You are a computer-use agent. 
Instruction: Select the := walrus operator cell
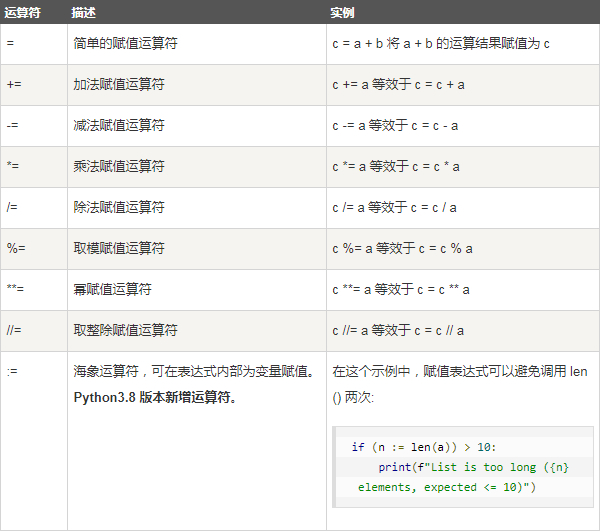pos(12,372)
